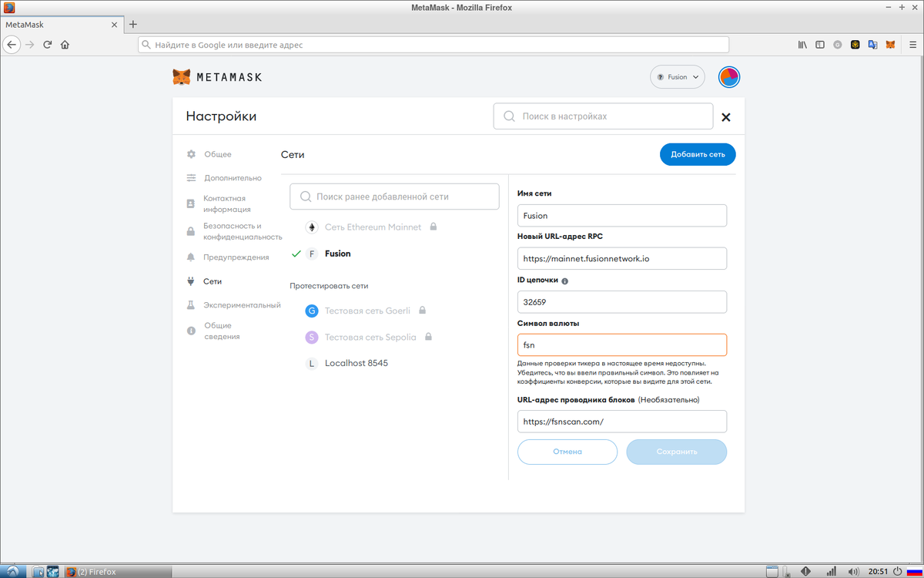Open the Предупреждения settings tab
Viewport: 924px width, 578px height.
point(236,257)
